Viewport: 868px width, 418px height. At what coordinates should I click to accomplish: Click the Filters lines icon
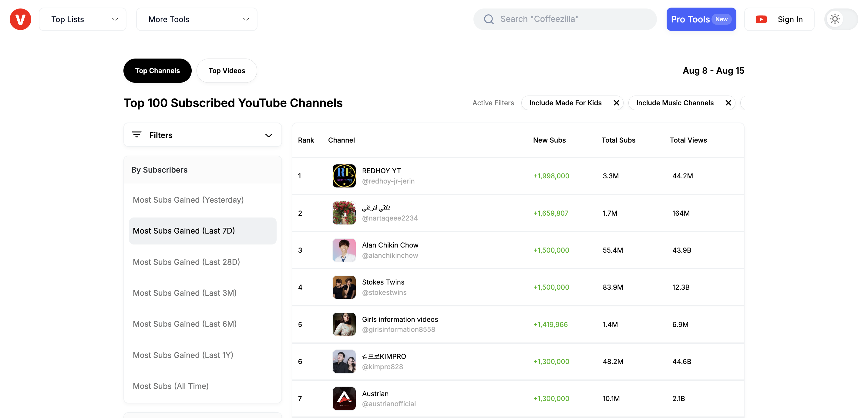coord(136,135)
